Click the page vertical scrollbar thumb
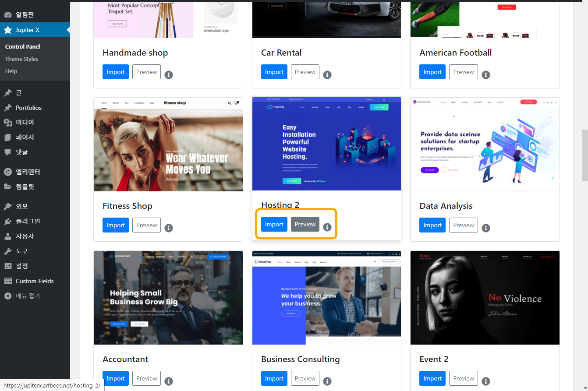The image size is (588, 391). (x=584, y=155)
